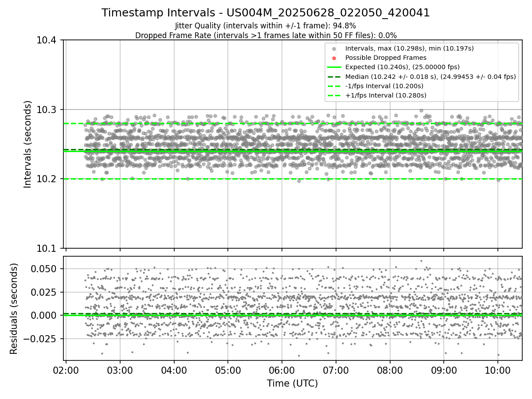Screen dimensions: 532x399
Task: Select the "Dropped Frame Rate" 0.0% subtitle line
Action: [x=266, y=35]
